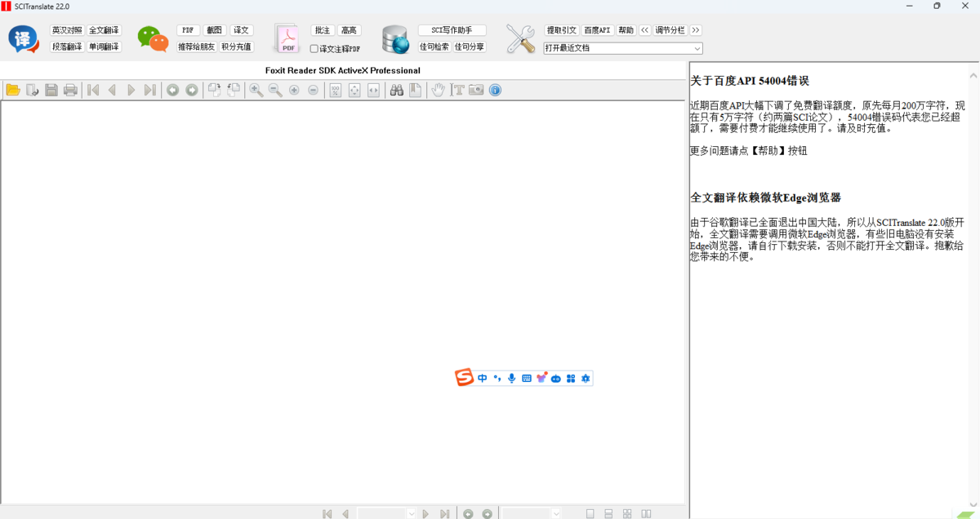Click the Sogou microphone voice input icon
The width and height of the screenshot is (980, 519).
pos(511,379)
